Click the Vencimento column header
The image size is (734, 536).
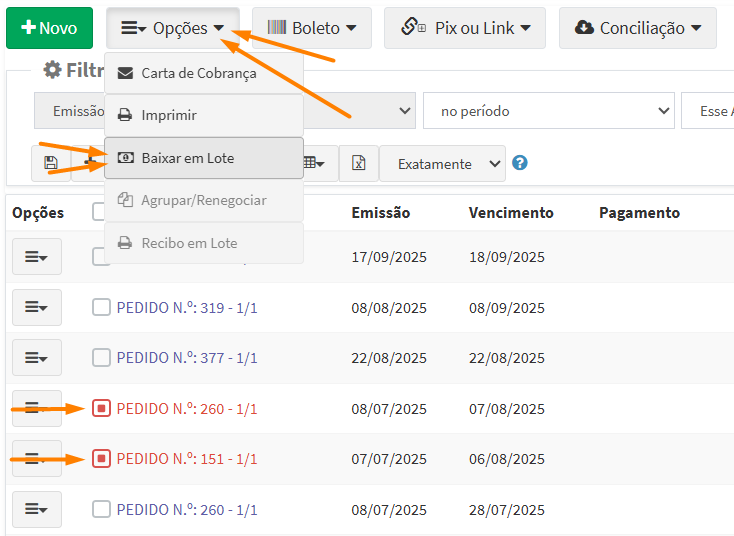(x=510, y=213)
